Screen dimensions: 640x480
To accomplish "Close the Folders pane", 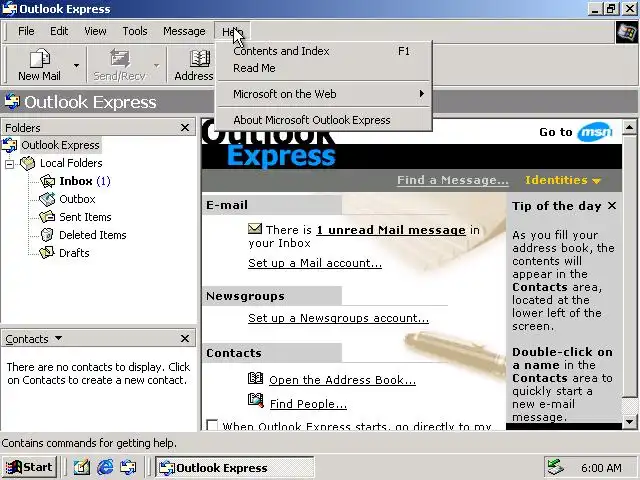I will click(x=185, y=128).
